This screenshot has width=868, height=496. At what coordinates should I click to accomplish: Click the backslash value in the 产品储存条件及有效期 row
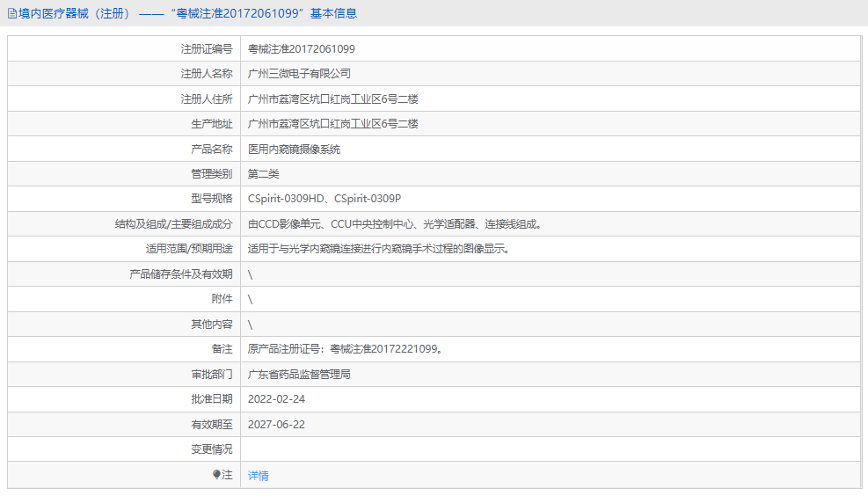coord(251,274)
